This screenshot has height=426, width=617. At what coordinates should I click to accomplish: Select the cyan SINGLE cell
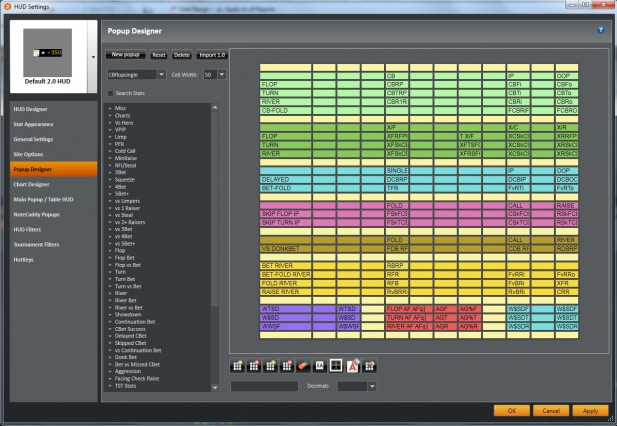coord(397,171)
